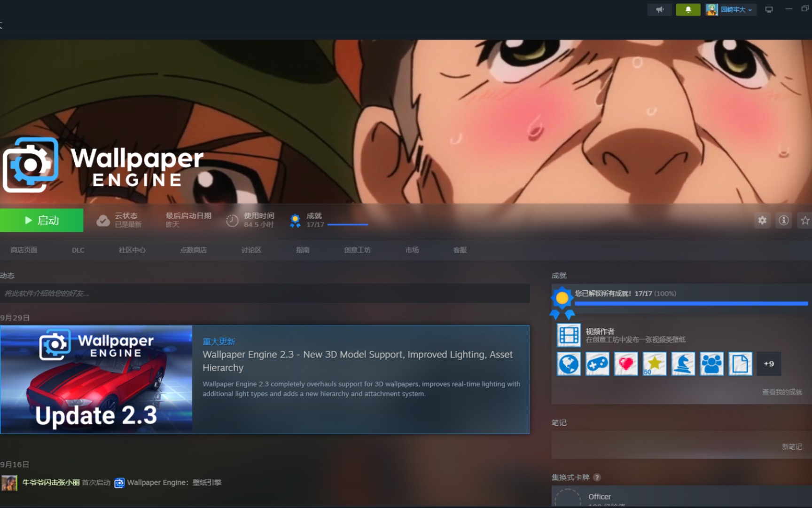The height and width of the screenshot is (508, 812).
Task: Open the Officer trading card entry
Action: pos(681,497)
